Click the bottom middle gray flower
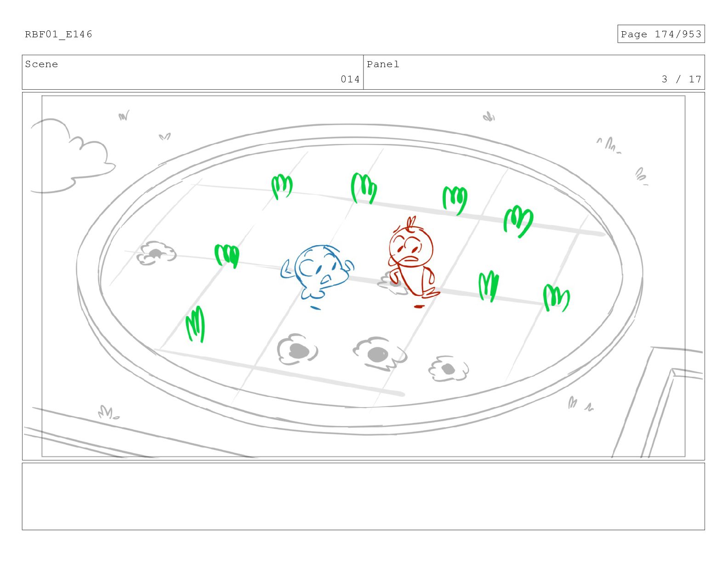Screen dimensions: 728x563 point(379,354)
